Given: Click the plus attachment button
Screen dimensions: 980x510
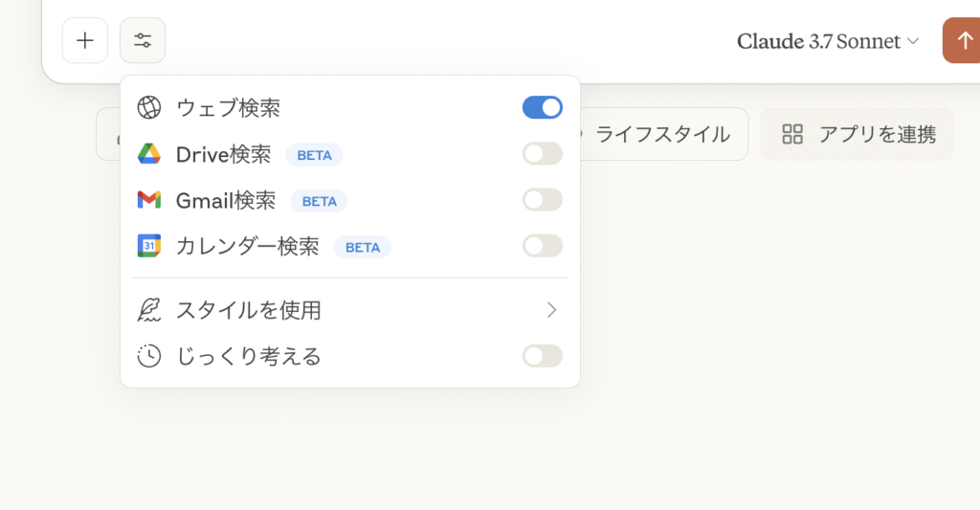Looking at the screenshot, I should (85, 40).
